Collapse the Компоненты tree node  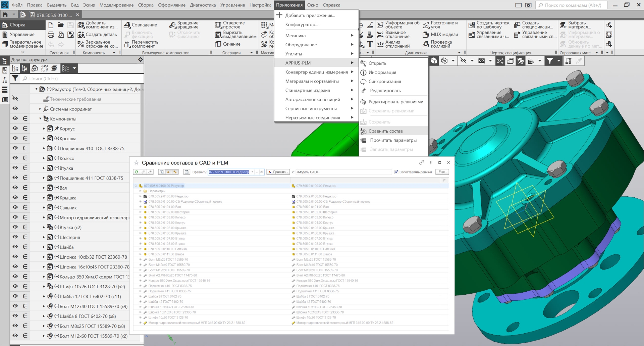click(40, 118)
